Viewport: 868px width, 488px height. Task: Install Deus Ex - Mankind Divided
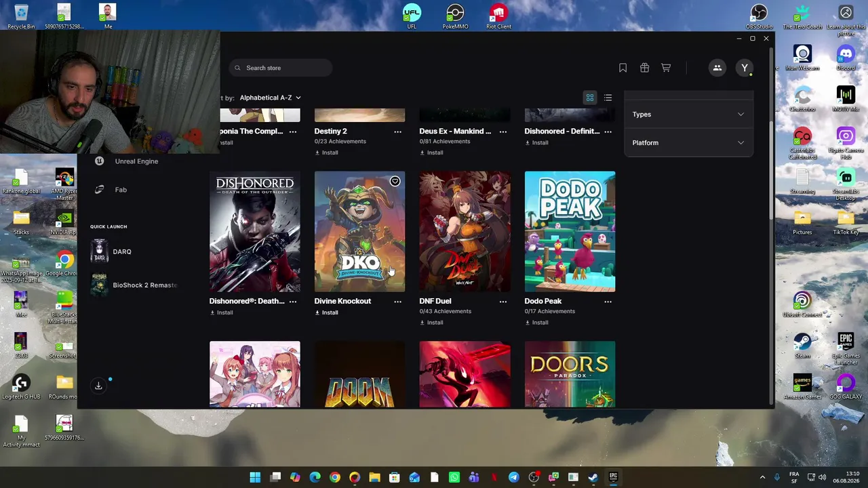click(x=431, y=152)
